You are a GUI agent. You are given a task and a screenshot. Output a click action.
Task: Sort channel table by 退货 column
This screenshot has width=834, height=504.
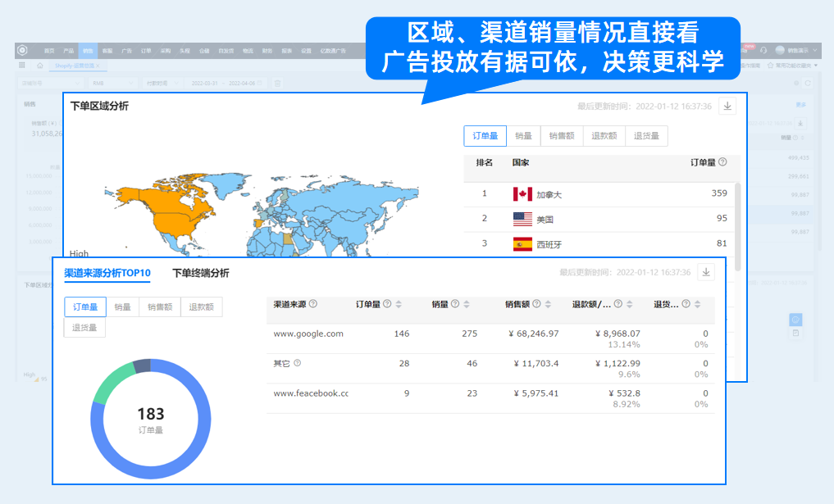697,304
